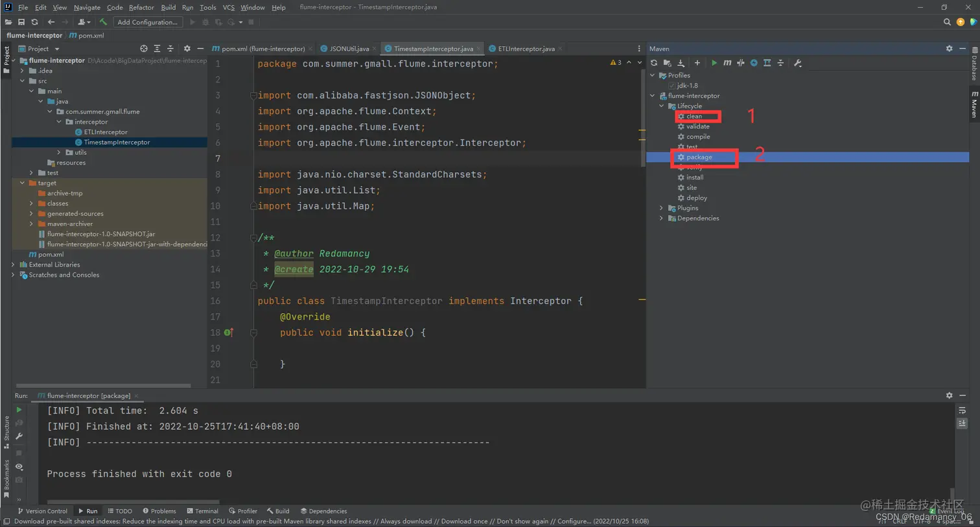The height and width of the screenshot is (527, 980).
Task: Click project tree horizontal scrollbar
Action: tap(104, 386)
